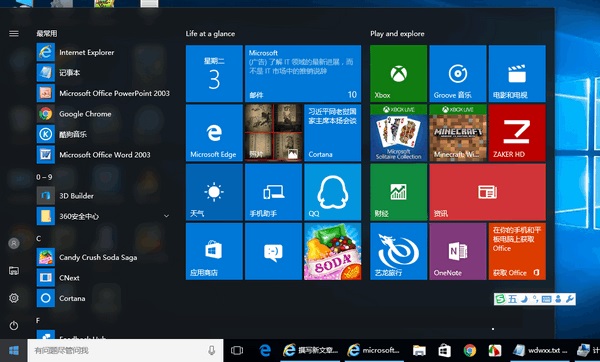Open Microsoft Office Word 2003

[103, 155]
